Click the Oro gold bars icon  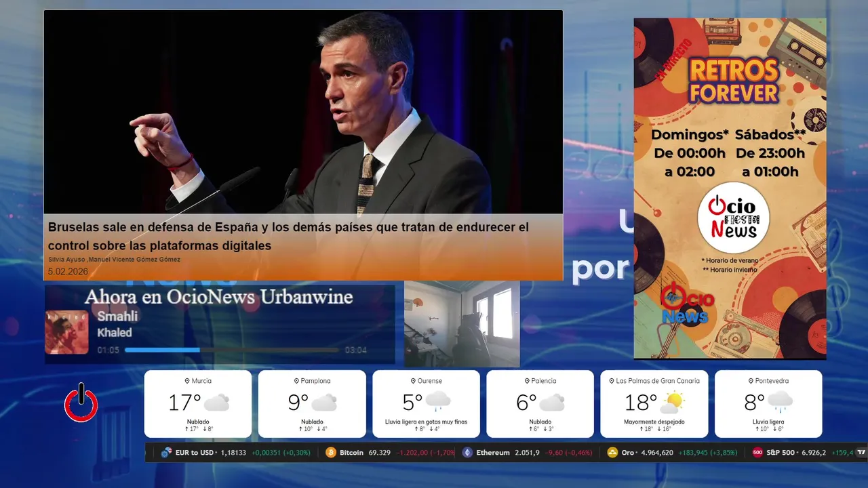point(612,453)
